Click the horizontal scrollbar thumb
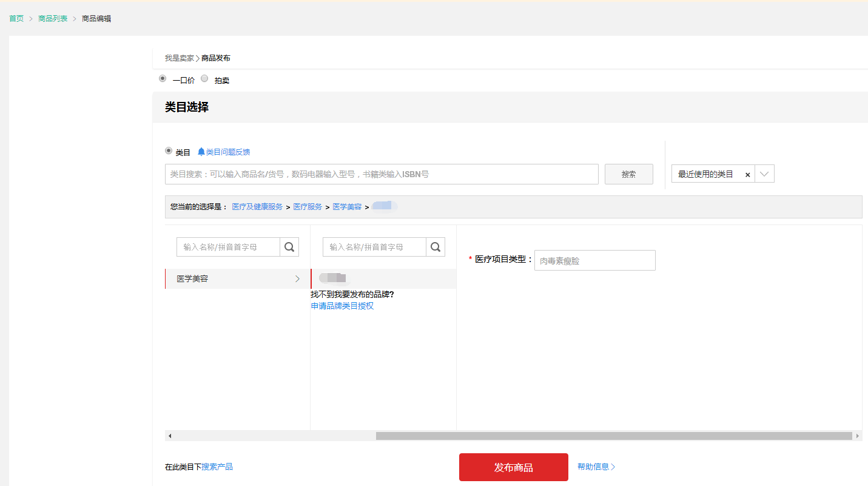Viewport: 868px width, 486px height. [614, 436]
